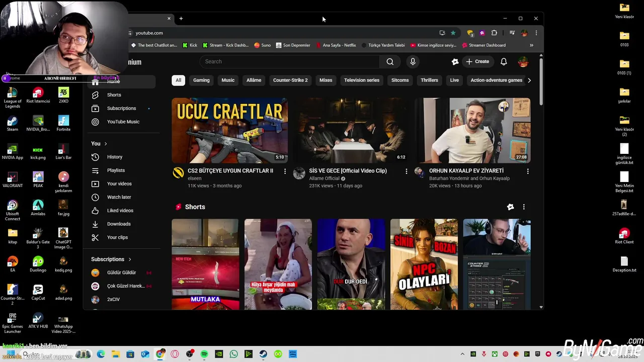Open Yeni klasör desktop folder

pyautogui.click(x=624, y=11)
